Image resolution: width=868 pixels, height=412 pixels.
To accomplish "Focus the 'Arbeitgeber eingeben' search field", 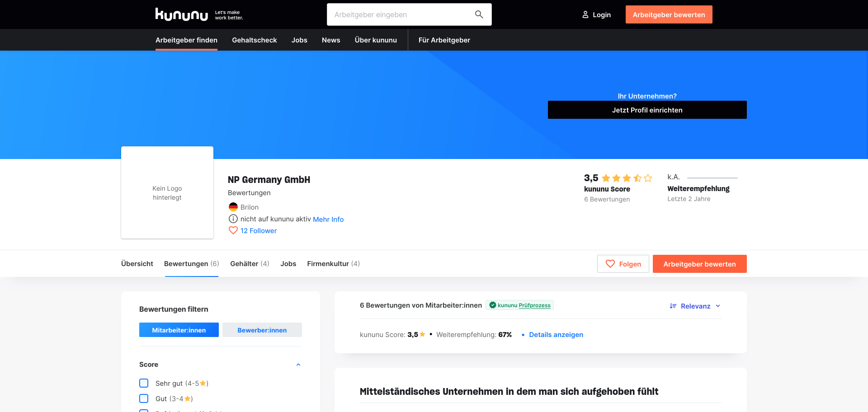I will pyautogui.click(x=401, y=14).
